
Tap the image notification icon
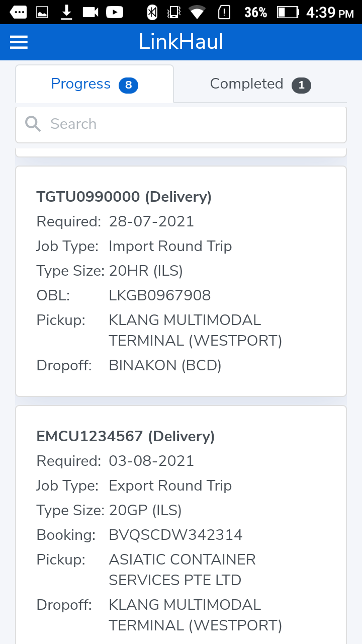43,12
